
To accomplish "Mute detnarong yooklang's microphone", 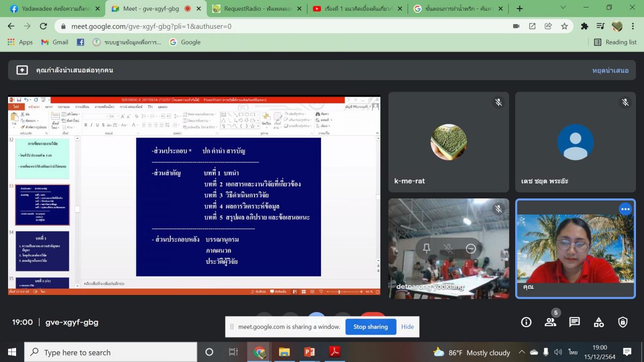I will 449,248.
